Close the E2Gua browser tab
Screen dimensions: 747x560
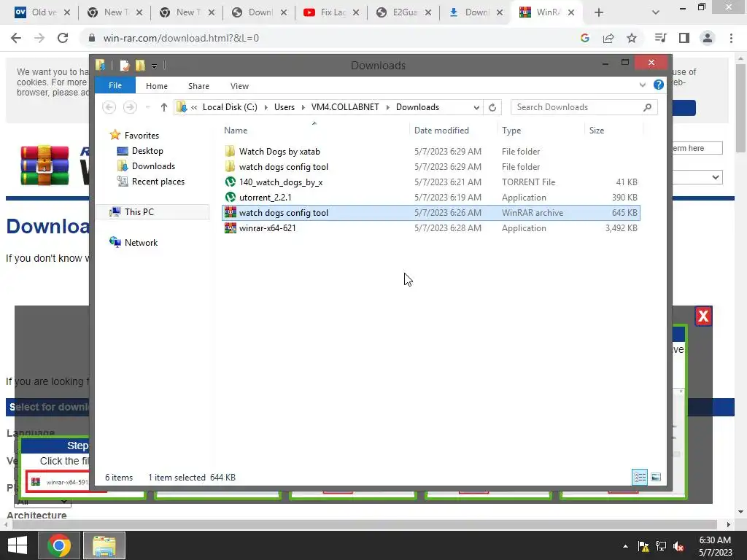point(427,13)
